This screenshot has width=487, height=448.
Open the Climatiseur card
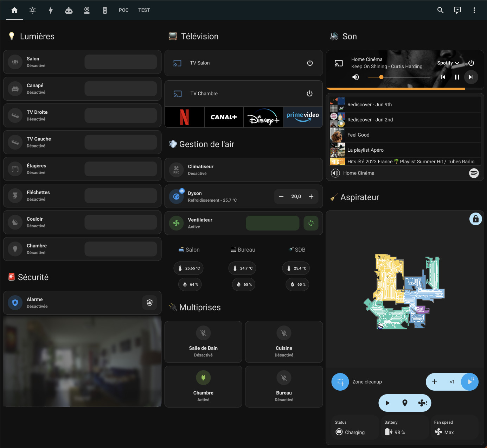pyautogui.click(x=244, y=170)
